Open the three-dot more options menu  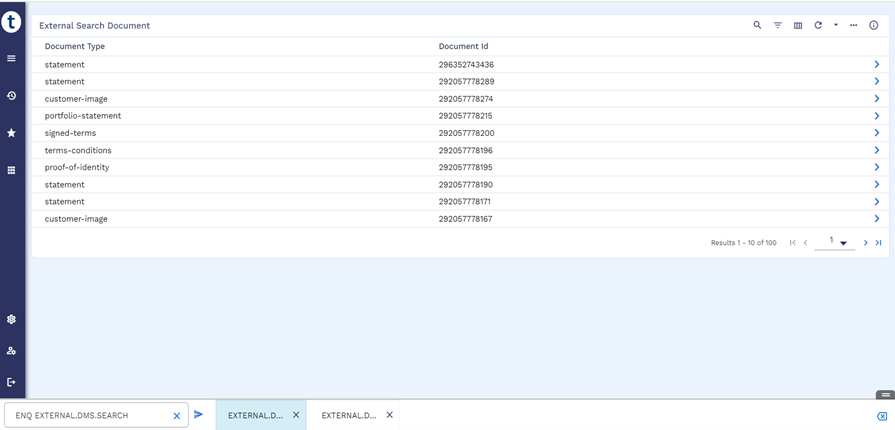pyautogui.click(x=853, y=25)
